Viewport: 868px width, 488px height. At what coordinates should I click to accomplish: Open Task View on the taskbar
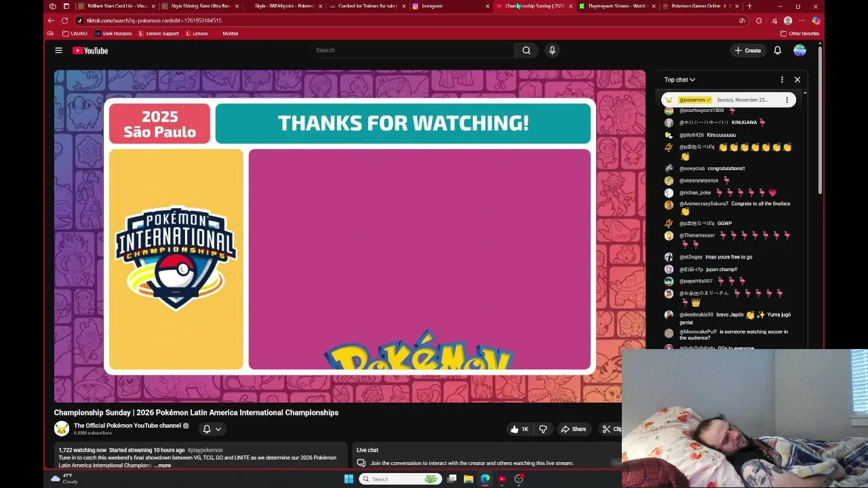452,479
